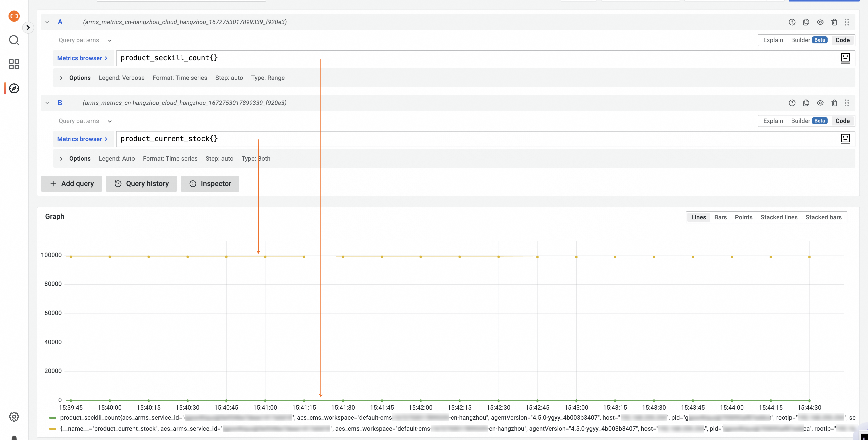This screenshot has width=868, height=440.
Task: Open the metrics explorer icon for query A
Action: pyautogui.click(x=845, y=58)
